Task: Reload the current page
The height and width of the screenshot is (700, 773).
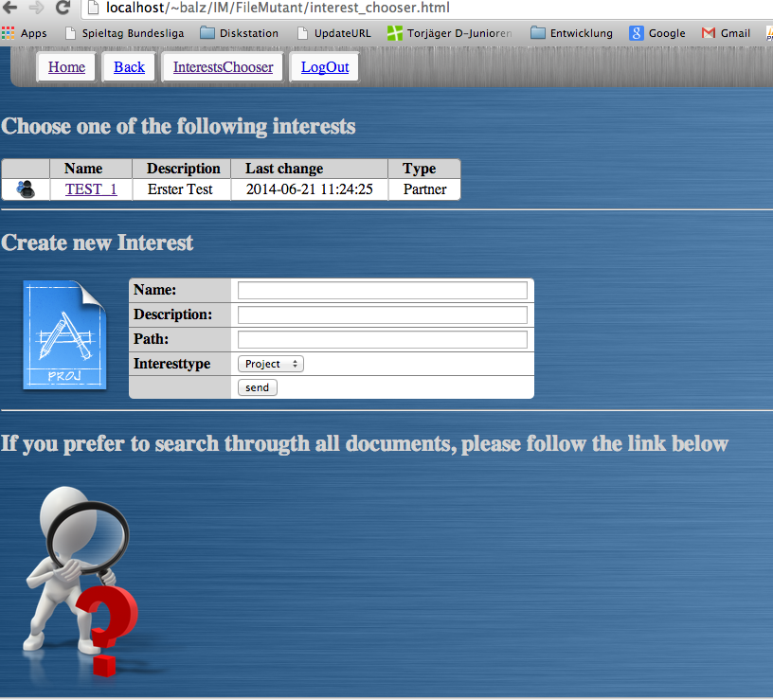Action: [63, 9]
